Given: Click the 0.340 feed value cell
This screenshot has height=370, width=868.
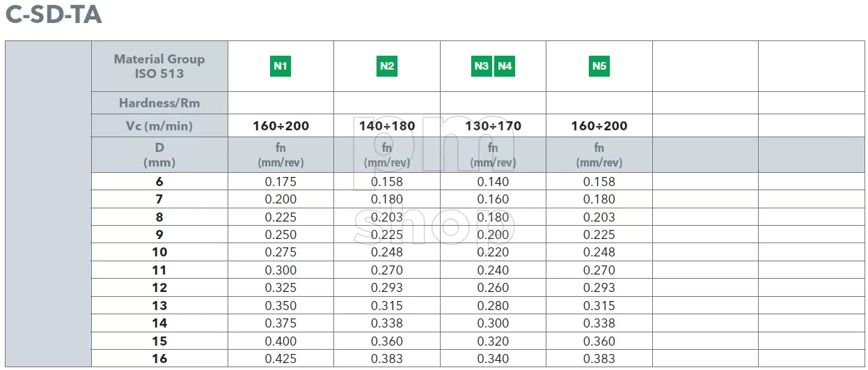Looking at the screenshot, I should coord(493,359).
